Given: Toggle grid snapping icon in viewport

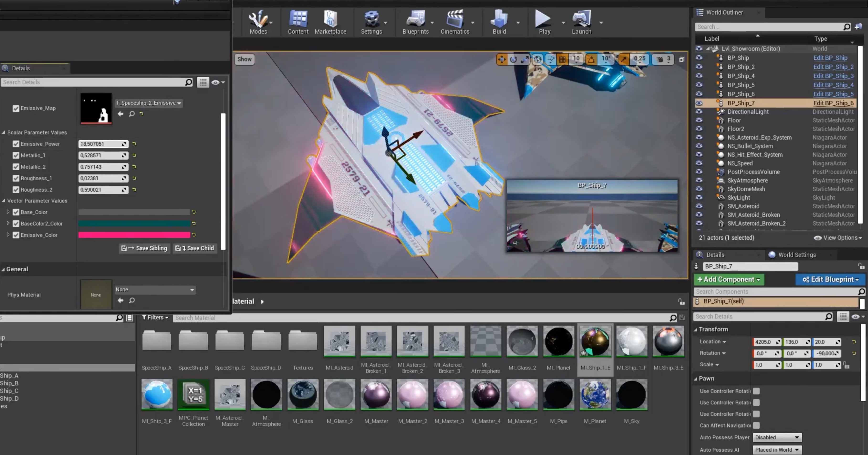Looking at the screenshot, I should pyautogui.click(x=562, y=59).
